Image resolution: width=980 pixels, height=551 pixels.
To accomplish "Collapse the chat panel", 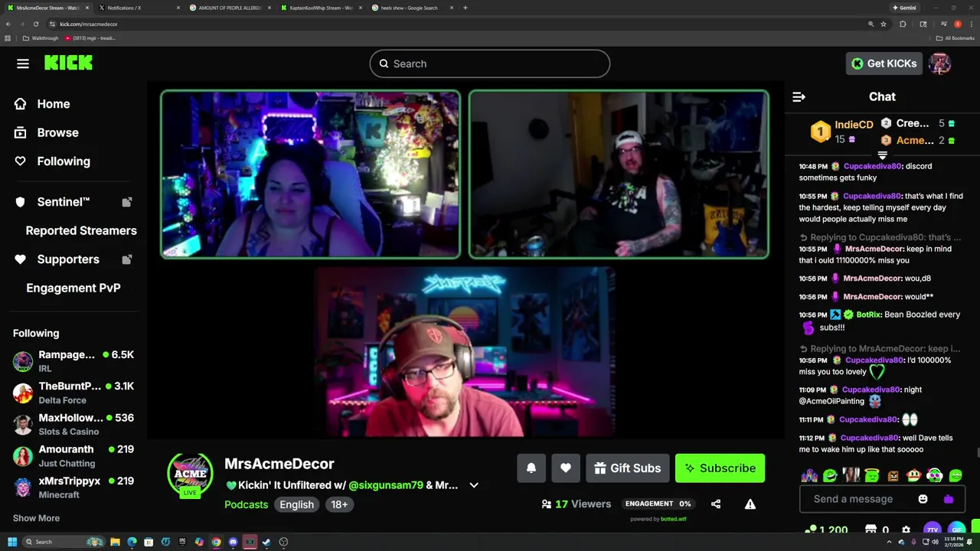I will point(799,96).
